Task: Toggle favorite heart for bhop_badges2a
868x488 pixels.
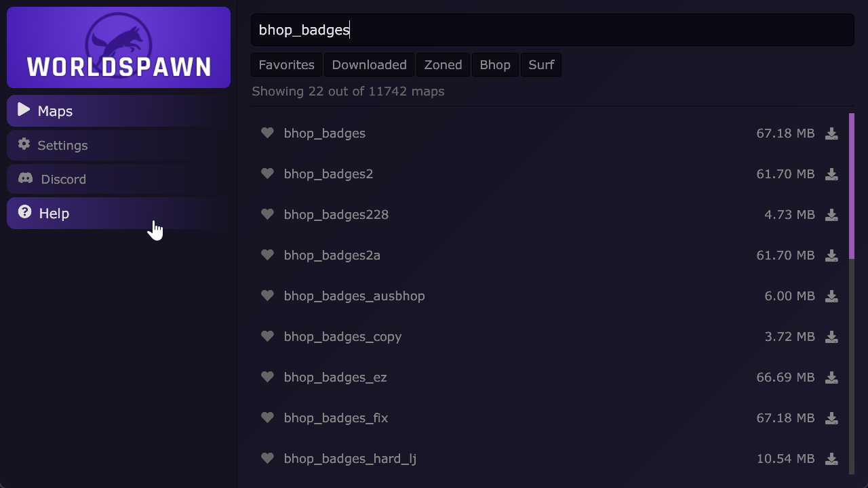Action: pos(267,255)
